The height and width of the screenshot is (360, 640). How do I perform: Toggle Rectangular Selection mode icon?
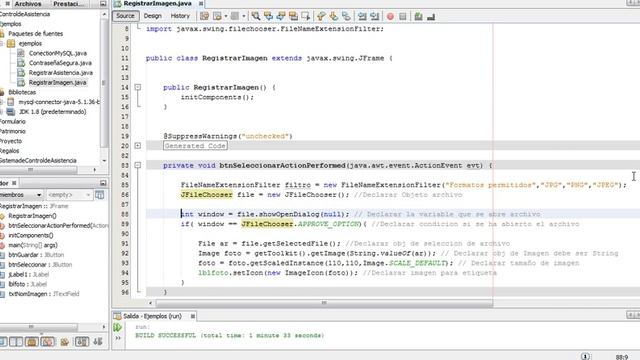coord(306,16)
